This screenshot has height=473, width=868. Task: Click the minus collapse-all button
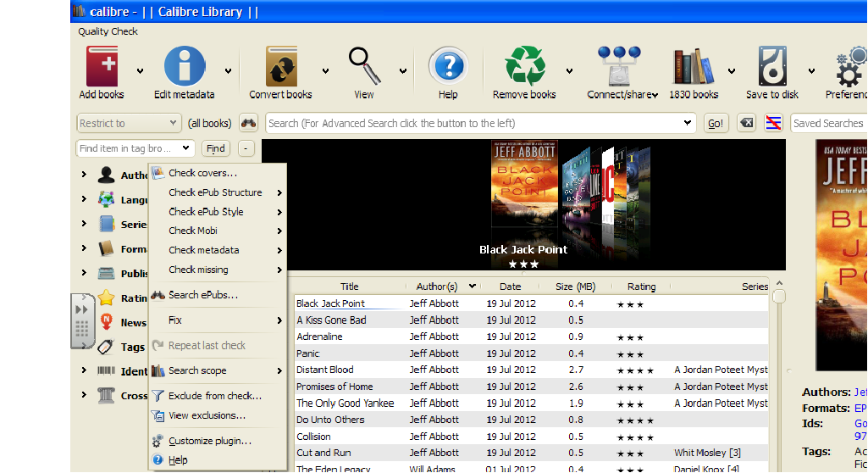[246, 147]
